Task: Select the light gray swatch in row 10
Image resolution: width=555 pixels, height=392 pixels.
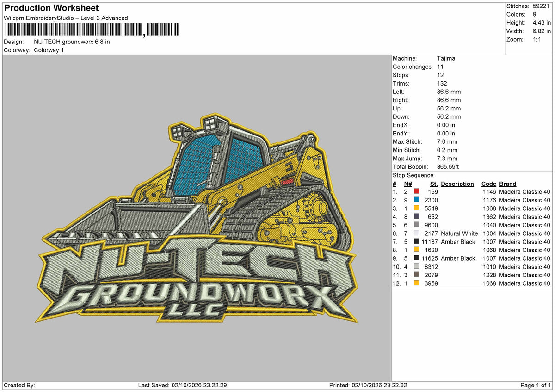Action: coord(417,267)
